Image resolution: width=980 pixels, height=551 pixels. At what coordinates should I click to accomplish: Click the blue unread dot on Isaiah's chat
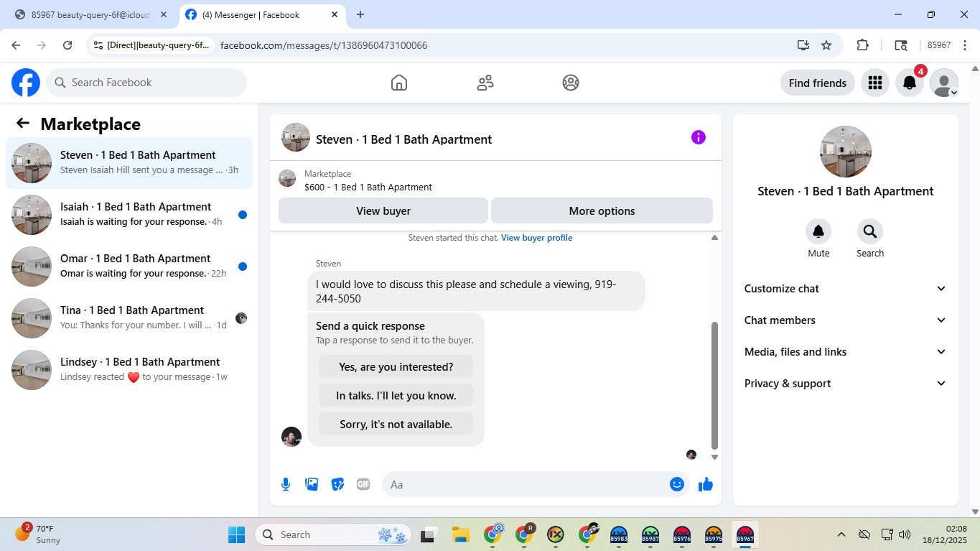point(243,215)
